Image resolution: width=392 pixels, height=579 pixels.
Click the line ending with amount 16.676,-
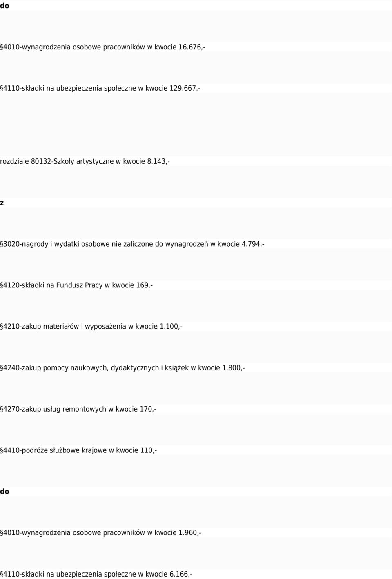103,47
